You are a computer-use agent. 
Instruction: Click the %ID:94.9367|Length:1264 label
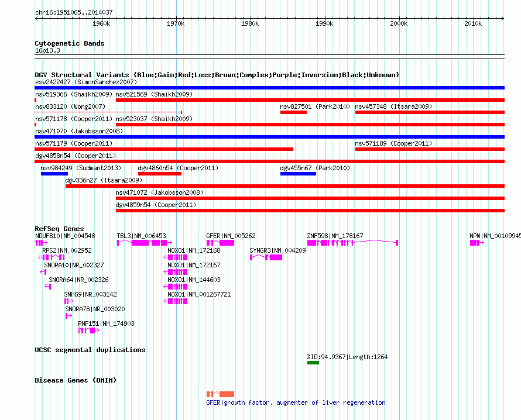[x=347, y=357]
